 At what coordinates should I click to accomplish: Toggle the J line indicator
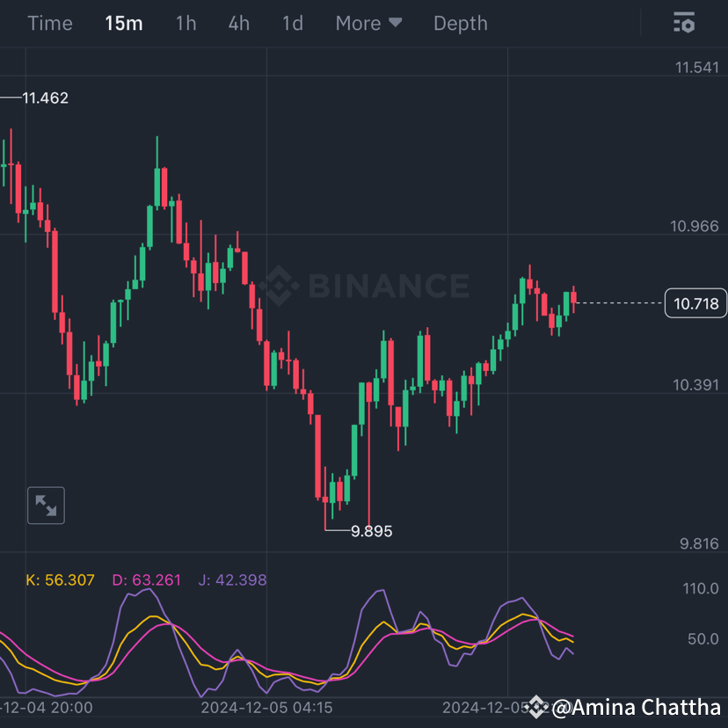coord(230,579)
